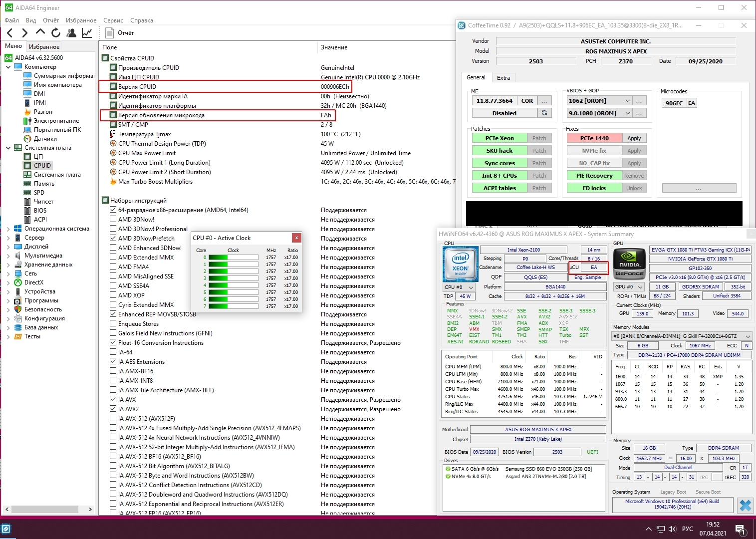Open Портативный ПК tree item
Viewport: 756px width, 539px height.
point(57,130)
